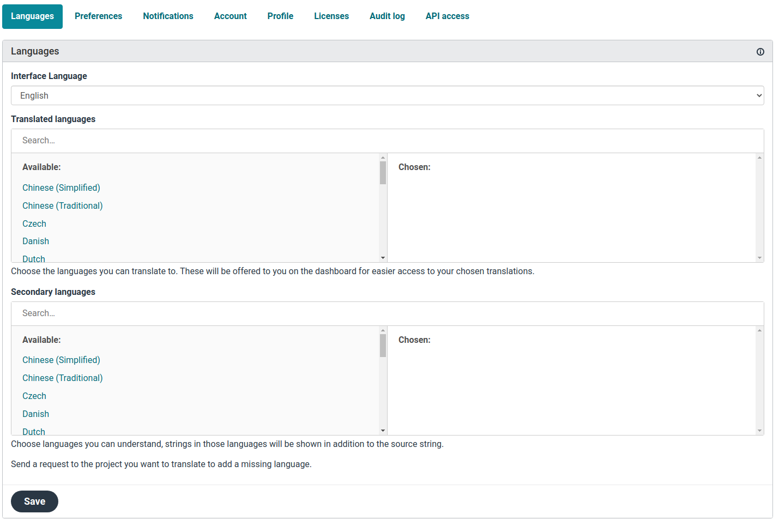Open the Languages panel info tooltip

pyautogui.click(x=760, y=52)
